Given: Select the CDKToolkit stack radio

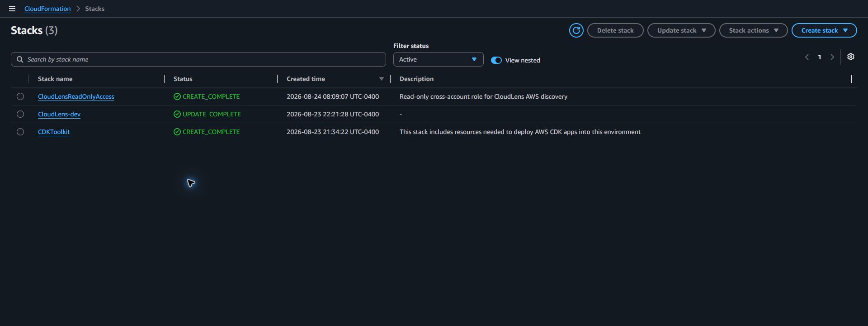Looking at the screenshot, I should point(20,132).
